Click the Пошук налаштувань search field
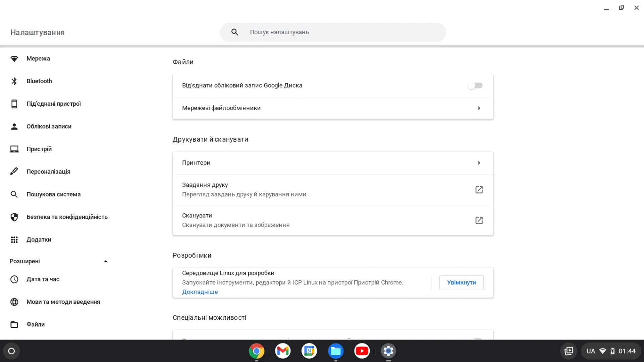Image resolution: width=644 pixels, height=362 pixels. point(333,32)
